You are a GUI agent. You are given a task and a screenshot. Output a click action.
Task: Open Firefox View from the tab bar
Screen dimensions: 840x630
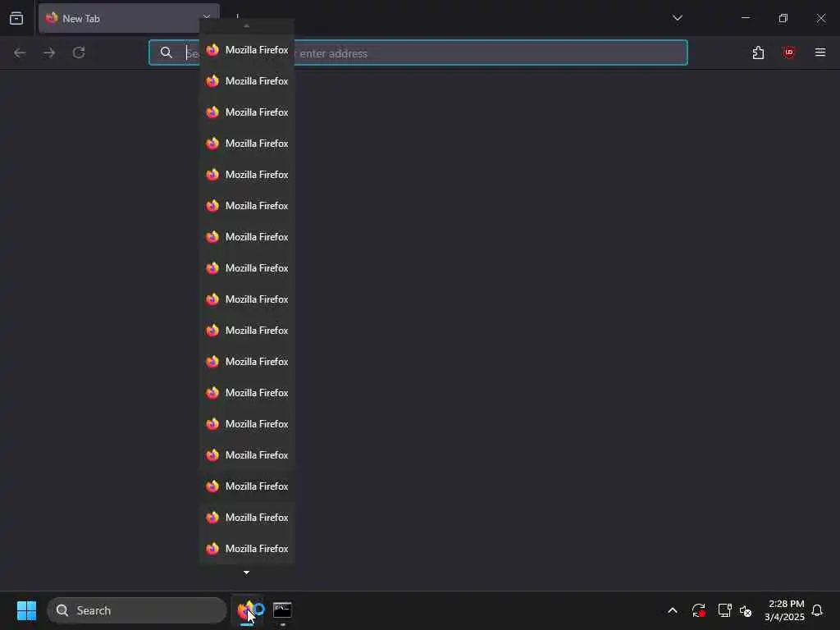pos(16,18)
